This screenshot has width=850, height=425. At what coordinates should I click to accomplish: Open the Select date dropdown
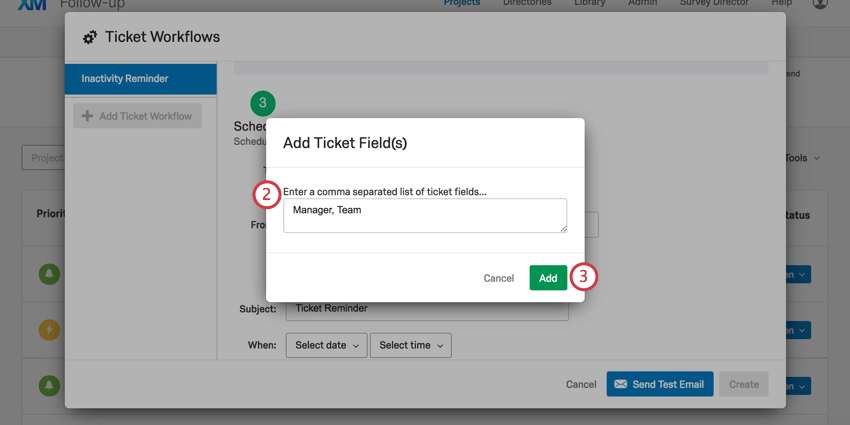tap(326, 345)
